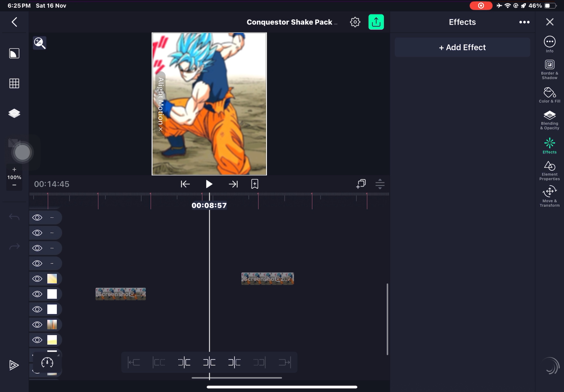Click the battery icon in status bar

point(550,6)
